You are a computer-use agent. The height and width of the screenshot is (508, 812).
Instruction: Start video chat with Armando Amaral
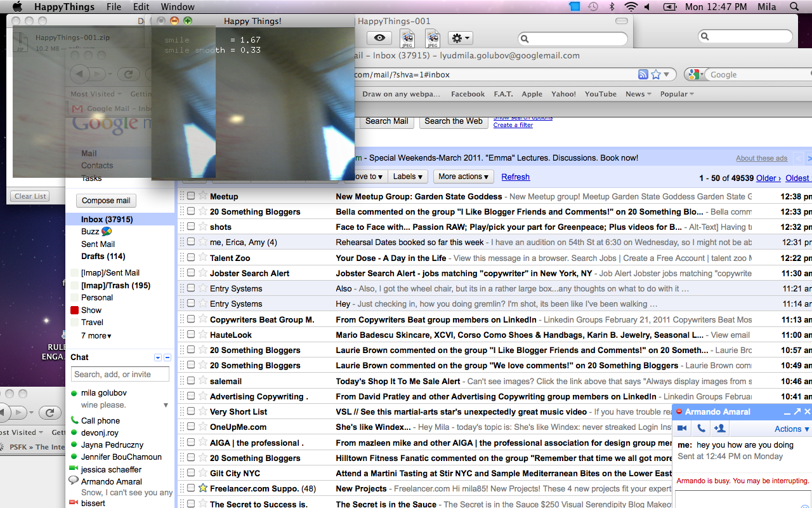683,429
